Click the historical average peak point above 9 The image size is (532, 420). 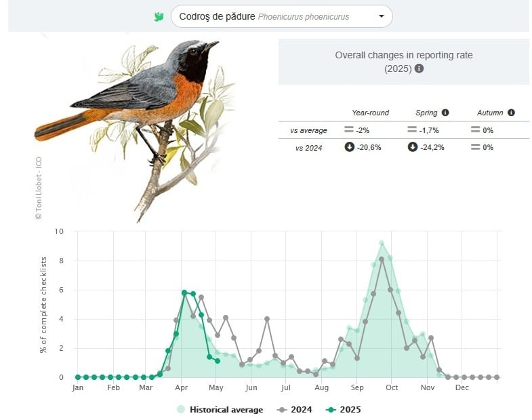pos(382,243)
